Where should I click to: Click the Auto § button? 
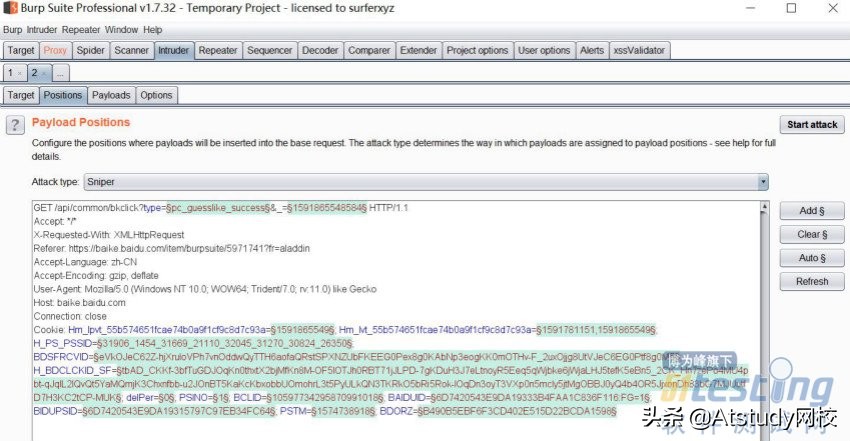pyautogui.click(x=812, y=258)
